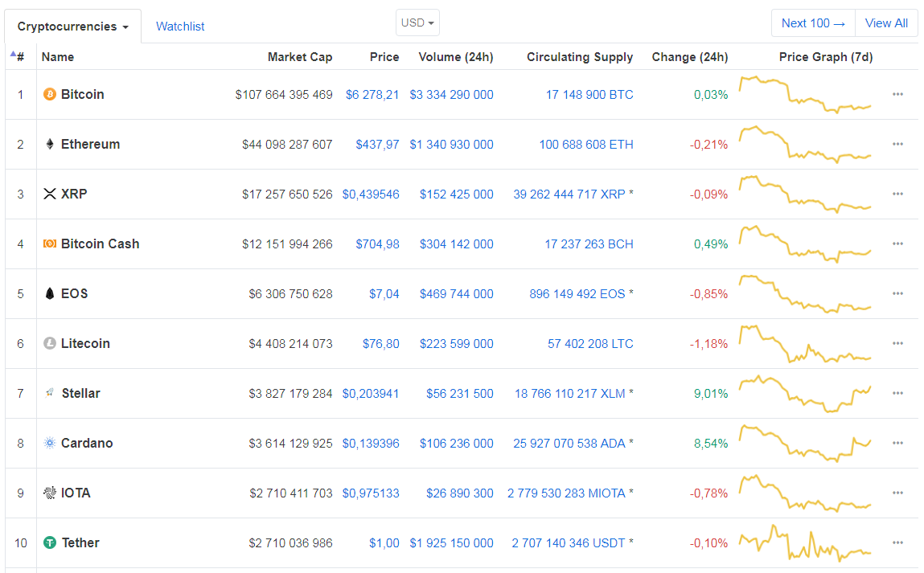Viewport: 924px width, 573px height.
Task: Click Bitcoin market cap $107 664 395 469
Action: 284,94
